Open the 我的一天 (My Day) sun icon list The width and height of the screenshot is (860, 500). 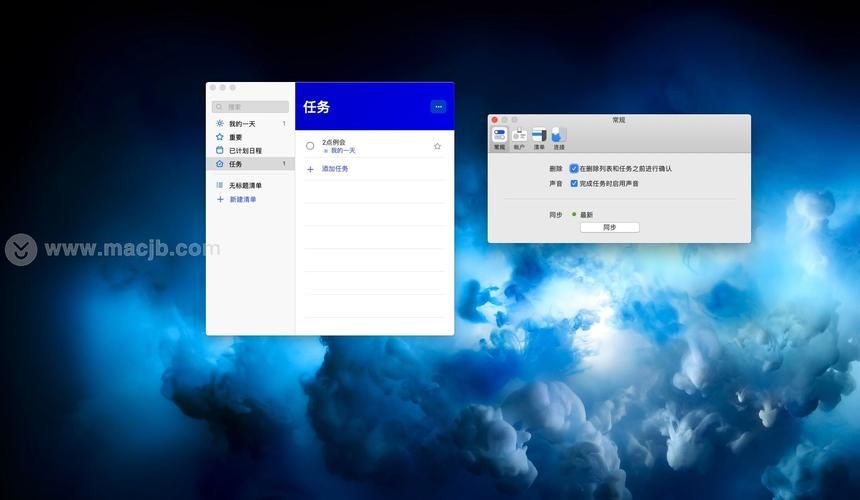250,124
